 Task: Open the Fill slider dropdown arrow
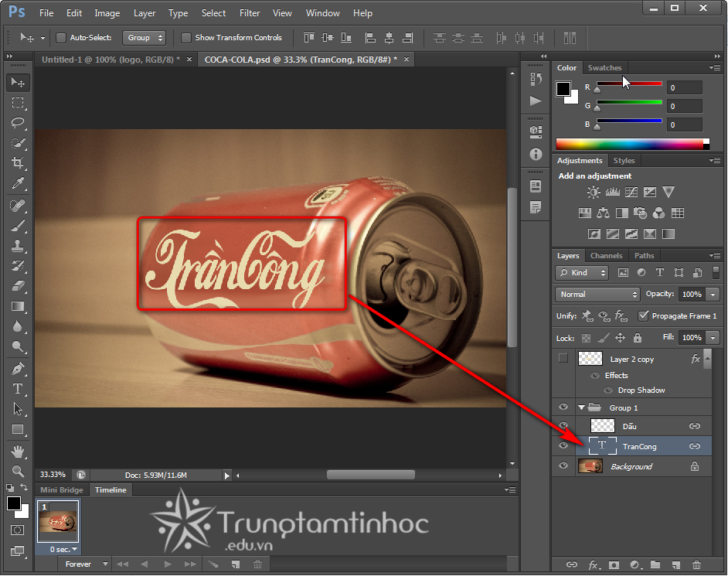pos(713,337)
